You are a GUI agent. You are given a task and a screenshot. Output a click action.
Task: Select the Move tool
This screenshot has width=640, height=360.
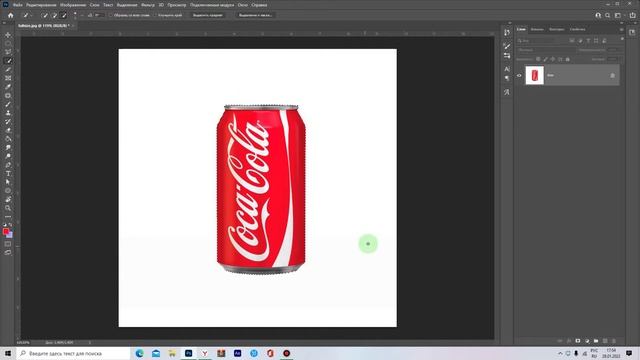[x=8, y=35]
